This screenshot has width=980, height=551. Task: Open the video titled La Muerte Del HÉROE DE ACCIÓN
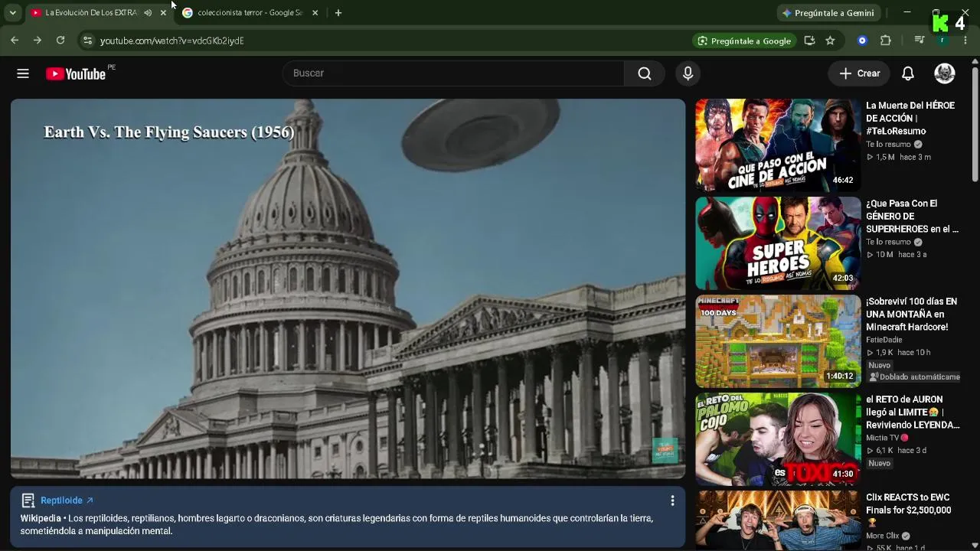point(910,119)
